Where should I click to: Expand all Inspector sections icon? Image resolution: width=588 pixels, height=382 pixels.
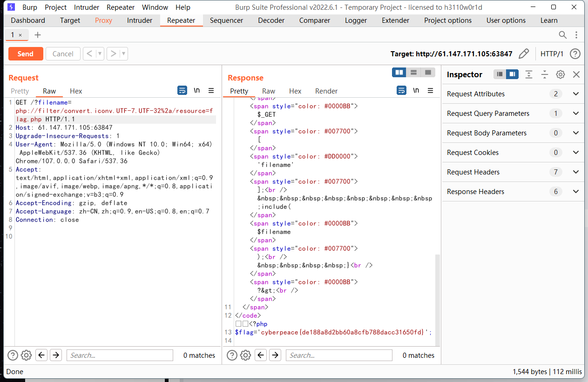529,74
